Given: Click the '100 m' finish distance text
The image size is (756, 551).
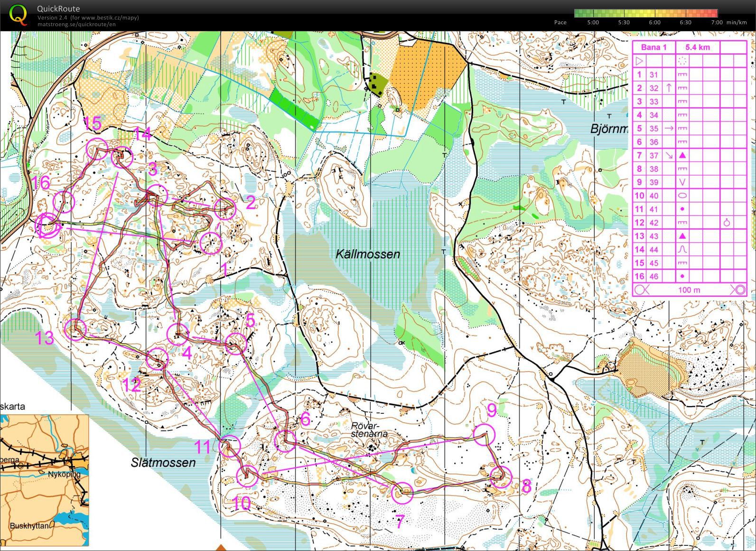Looking at the screenshot, I should [689, 290].
